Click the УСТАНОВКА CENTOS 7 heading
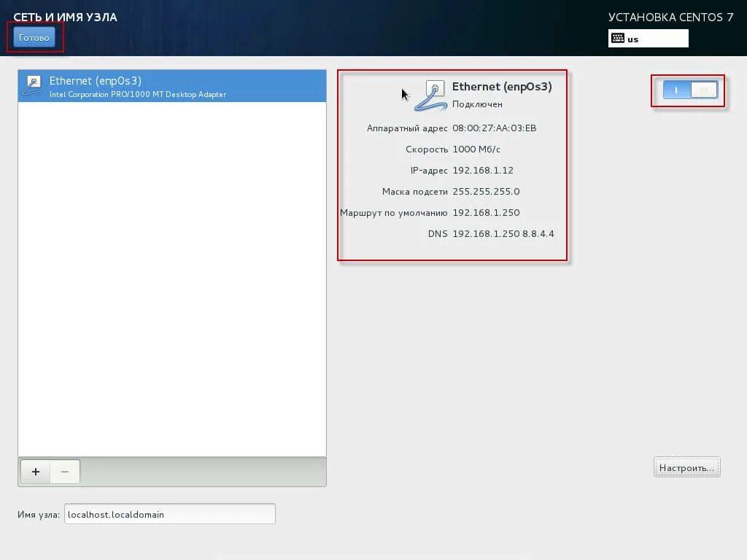Image resolution: width=747 pixels, height=560 pixels. 671,17
